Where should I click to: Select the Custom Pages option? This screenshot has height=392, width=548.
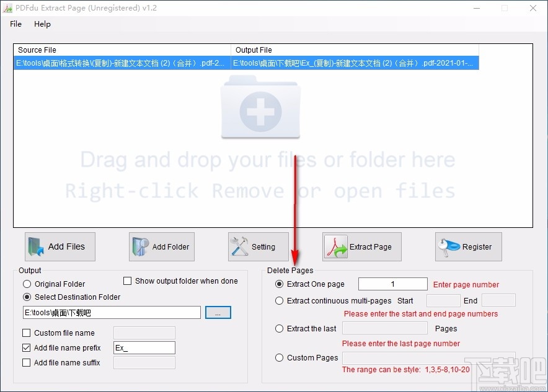click(x=280, y=357)
